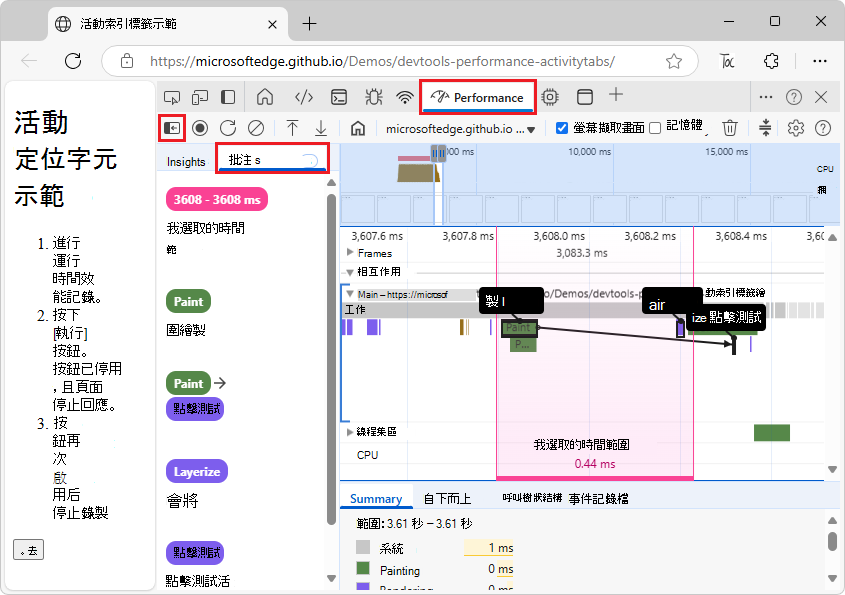Viewport: 845px width, 595px height.
Task: Open browser settings and more menu
Action: tap(820, 61)
